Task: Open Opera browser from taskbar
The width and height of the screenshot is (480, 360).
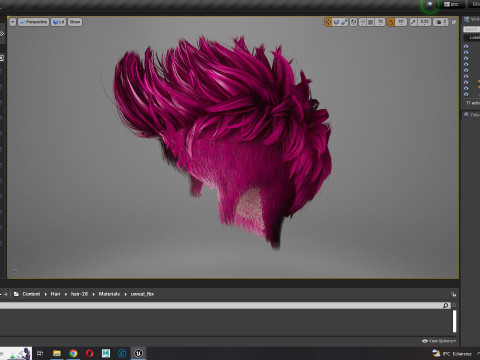Action: pyautogui.click(x=89, y=353)
